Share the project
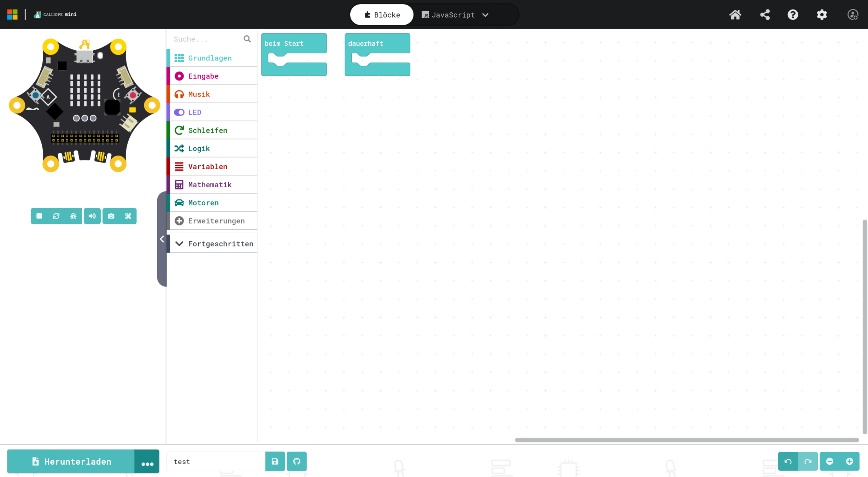Viewport: 868px width, 477px height. 765,14
